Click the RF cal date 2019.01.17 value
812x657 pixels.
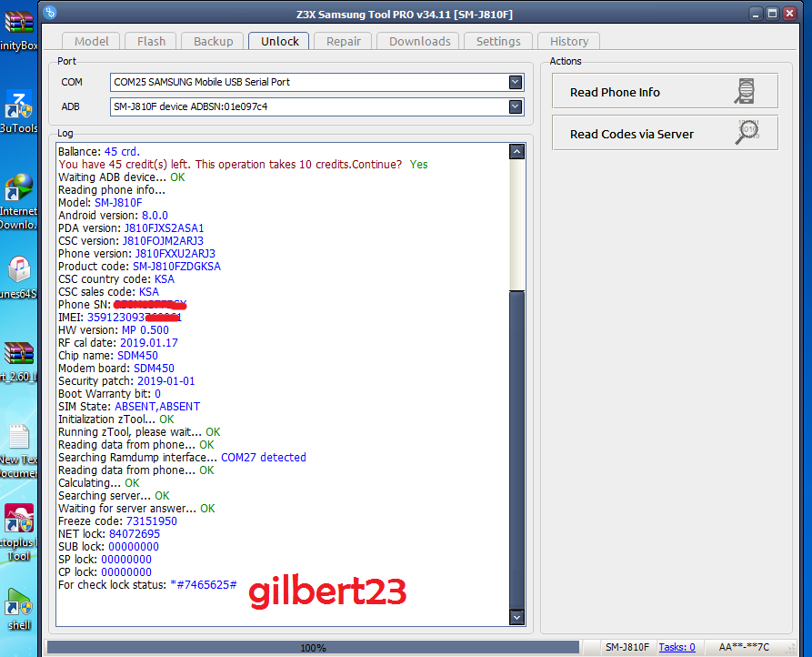148,343
